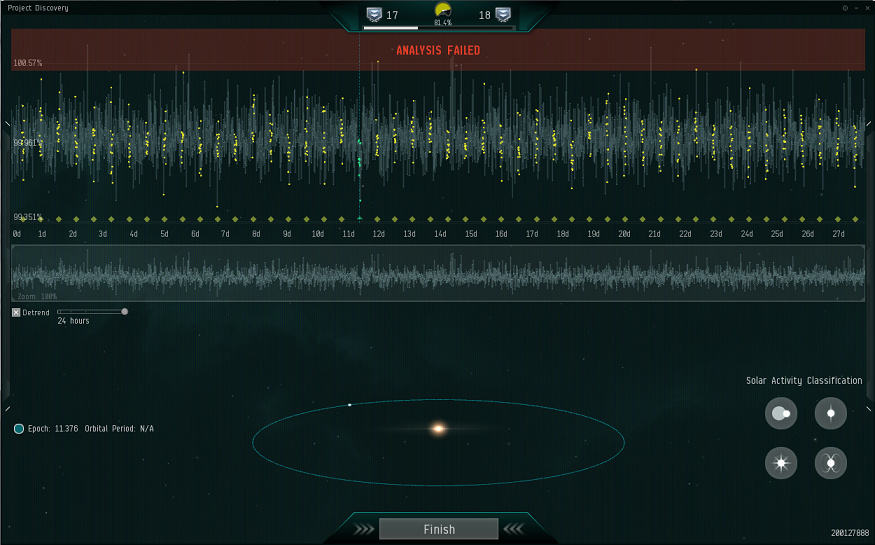Image resolution: width=875 pixels, height=545 pixels.
Task: Click the Zoom: 100% label
Action: coord(37,296)
